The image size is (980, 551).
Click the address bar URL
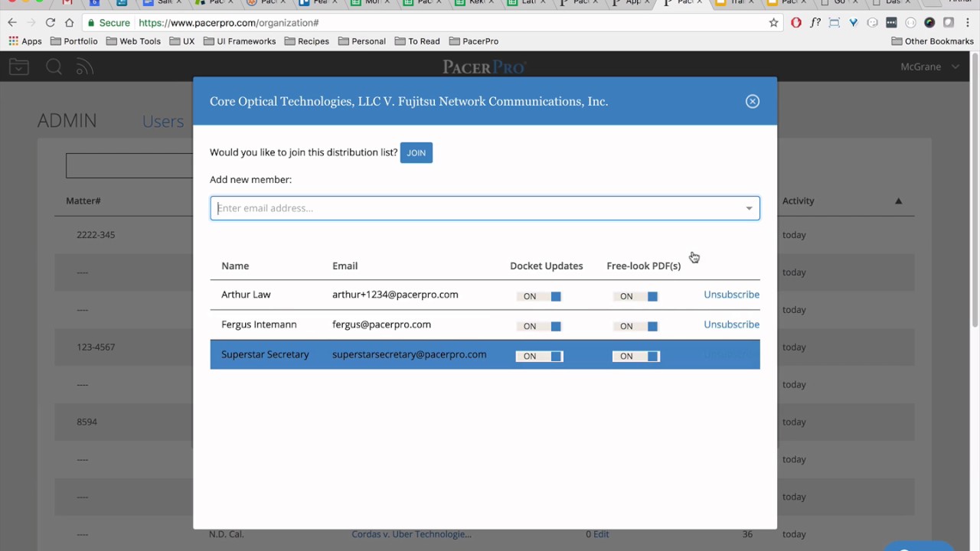click(x=229, y=23)
